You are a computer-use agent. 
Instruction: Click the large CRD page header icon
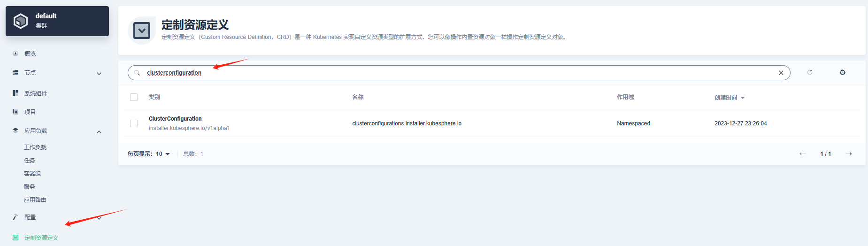142,31
